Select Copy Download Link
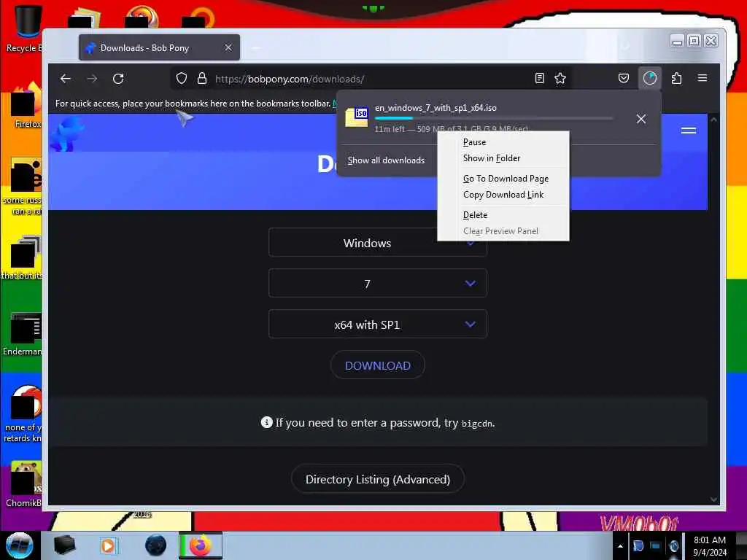 coord(503,195)
